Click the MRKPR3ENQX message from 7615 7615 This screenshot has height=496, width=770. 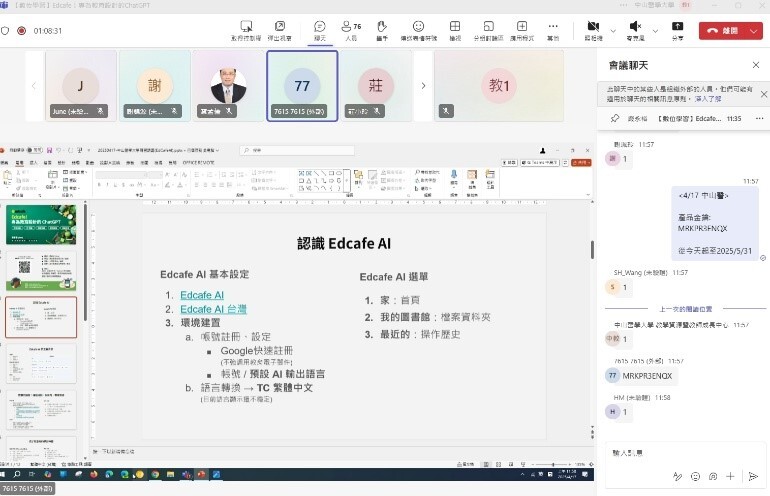coord(647,376)
